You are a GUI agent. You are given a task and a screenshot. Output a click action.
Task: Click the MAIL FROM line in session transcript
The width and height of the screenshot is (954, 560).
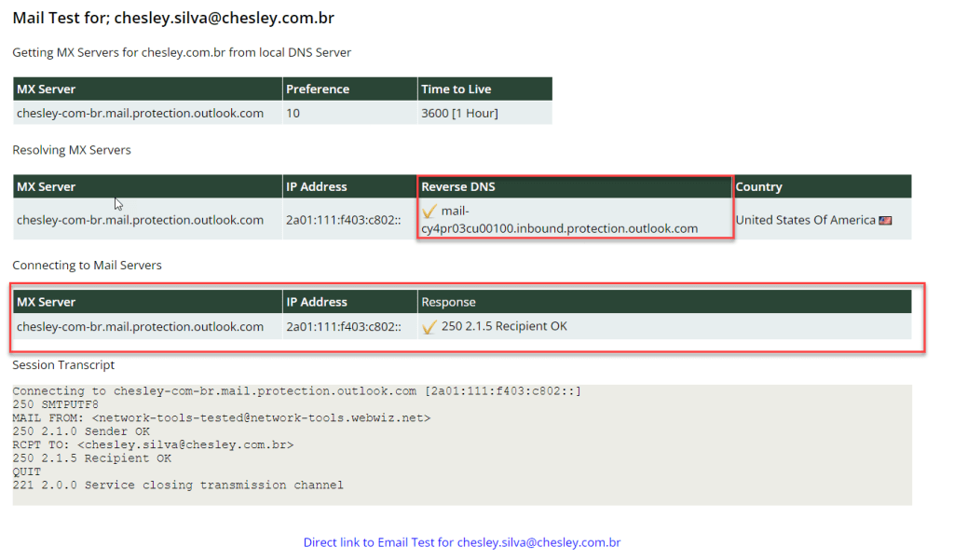click(221, 418)
